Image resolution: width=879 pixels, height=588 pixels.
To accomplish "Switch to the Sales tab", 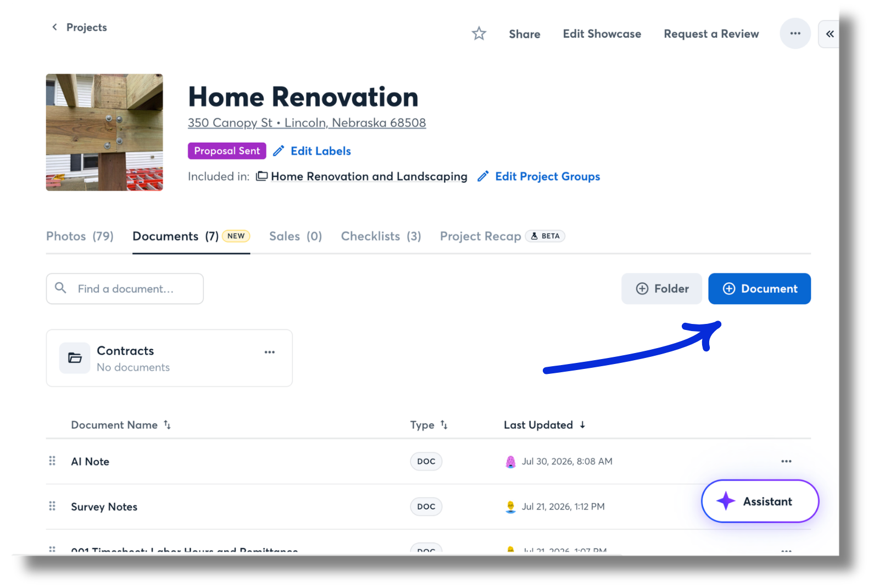I will (x=296, y=236).
